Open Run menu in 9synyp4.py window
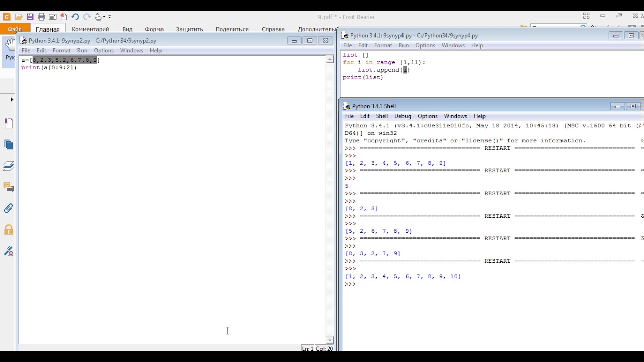This screenshot has height=362, width=644. point(404,45)
